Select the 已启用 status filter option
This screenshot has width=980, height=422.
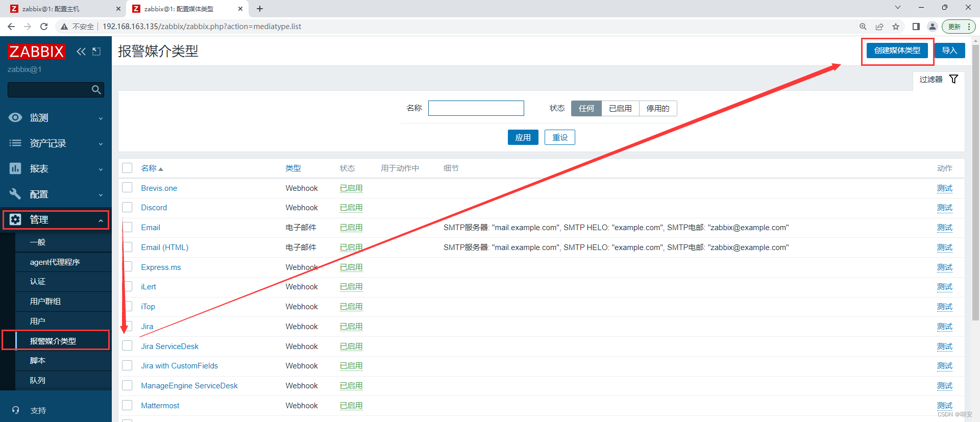click(620, 108)
